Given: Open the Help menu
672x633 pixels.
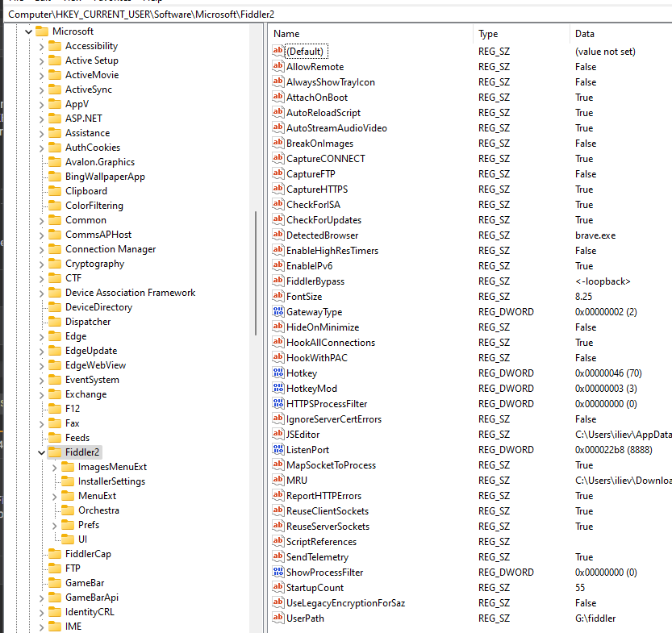Looking at the screenshot, I should (x=149, y=2).
